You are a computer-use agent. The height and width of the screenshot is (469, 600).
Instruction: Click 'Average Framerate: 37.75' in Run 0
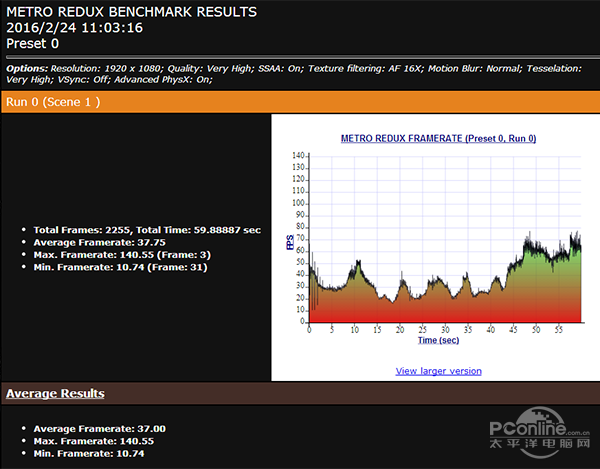[99, 243]
